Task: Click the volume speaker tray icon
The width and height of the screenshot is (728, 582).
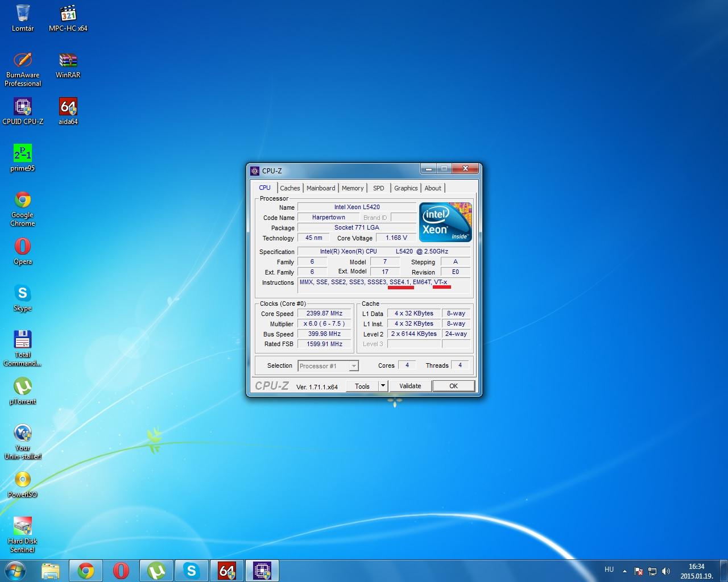Action: tap(666, 571)
